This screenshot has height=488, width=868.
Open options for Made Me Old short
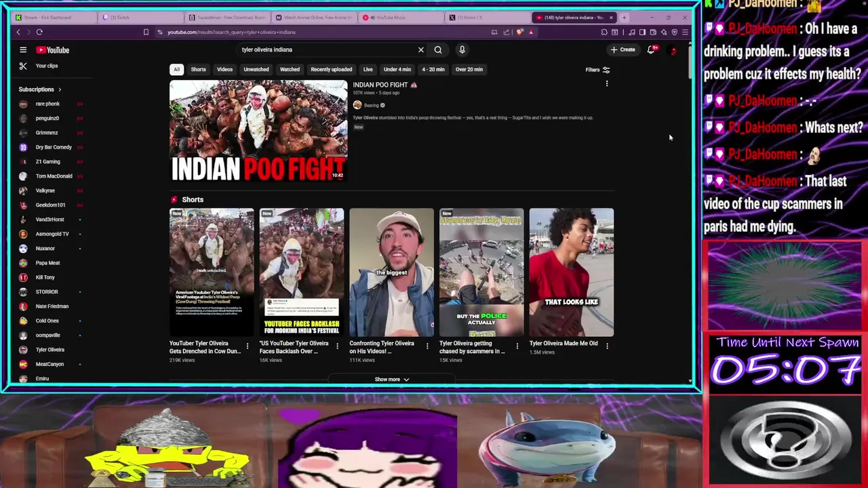tap(607, 346)
